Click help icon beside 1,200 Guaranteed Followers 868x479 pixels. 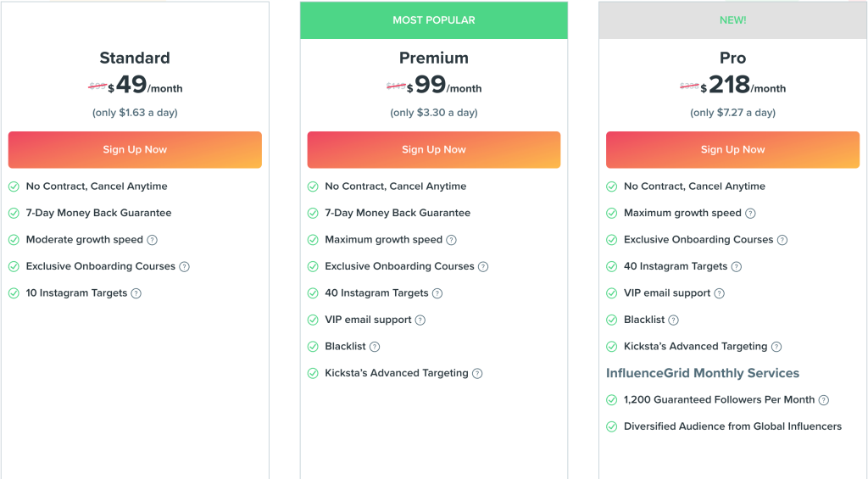(x=824, y=400)
